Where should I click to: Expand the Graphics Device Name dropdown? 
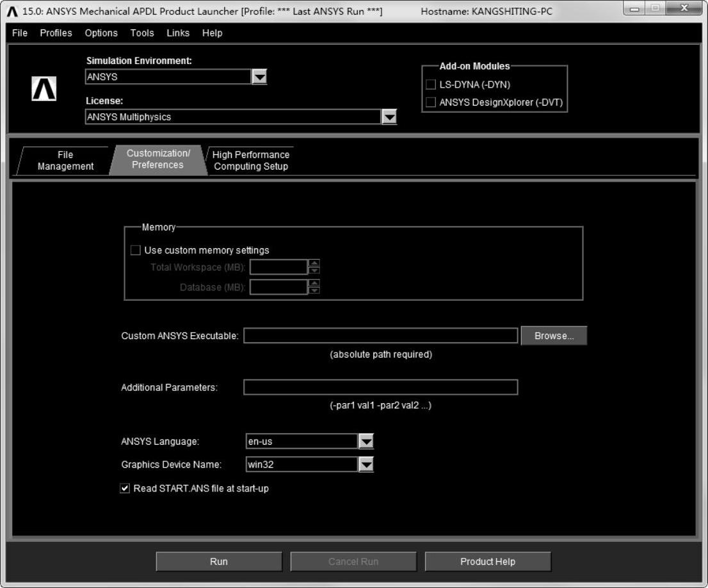366,465
